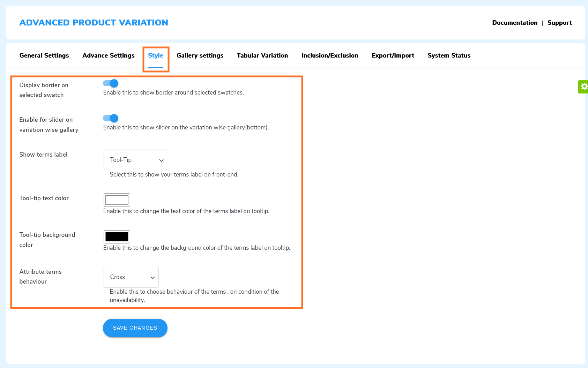
Task: Change the Tool-tip background color swatch
Action: click(117, 236)
